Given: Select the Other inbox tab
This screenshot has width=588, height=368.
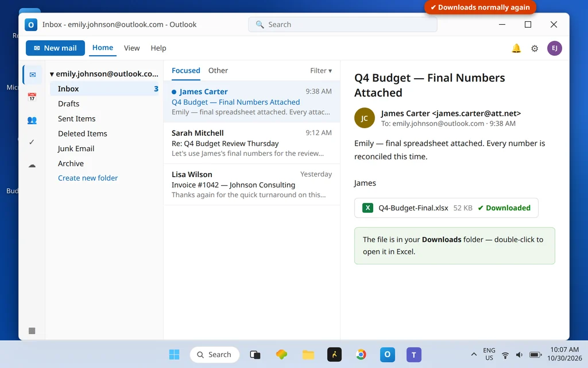Looking at the screenshot, I should click(x=218, y=71).
